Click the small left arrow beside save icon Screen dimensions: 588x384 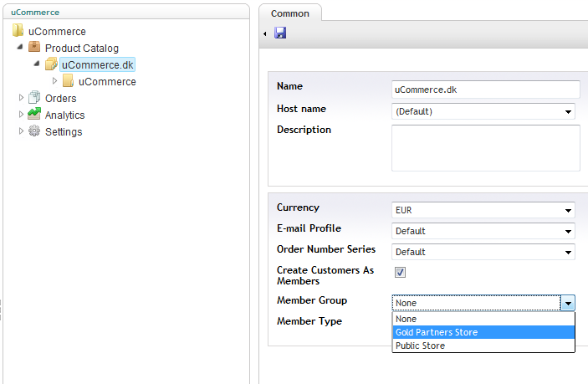tap(265, 33)
